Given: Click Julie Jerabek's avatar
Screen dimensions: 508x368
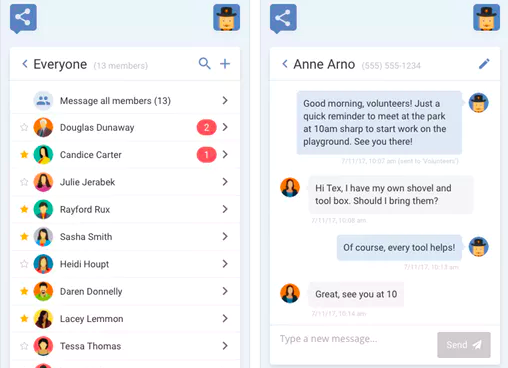Looking at the screenshot, I should [x=43, y=182].
